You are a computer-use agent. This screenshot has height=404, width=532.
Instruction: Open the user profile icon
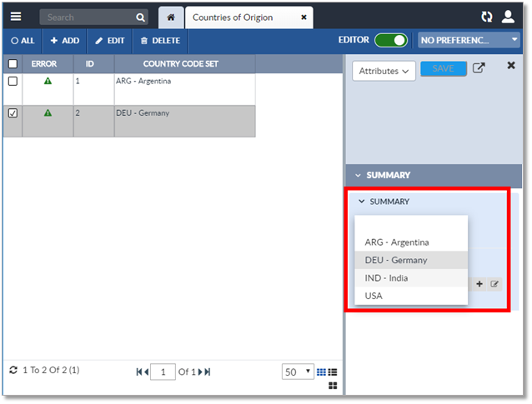point(508,17)
